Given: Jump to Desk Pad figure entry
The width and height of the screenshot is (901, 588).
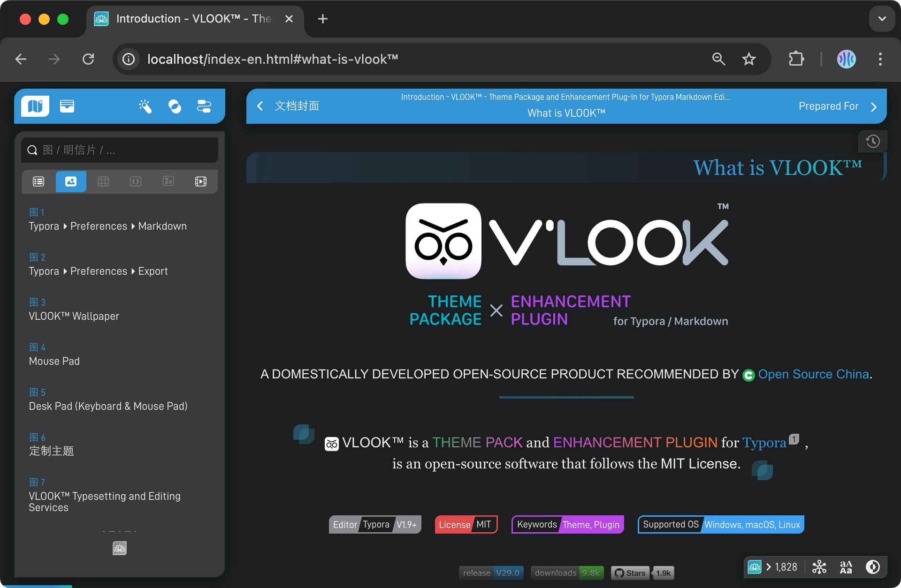Looking at the screenshot, I should point(108,400).
